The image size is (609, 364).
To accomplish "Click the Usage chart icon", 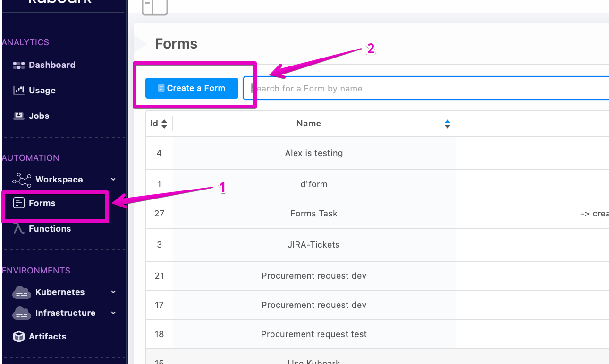I will coord(18,90).
